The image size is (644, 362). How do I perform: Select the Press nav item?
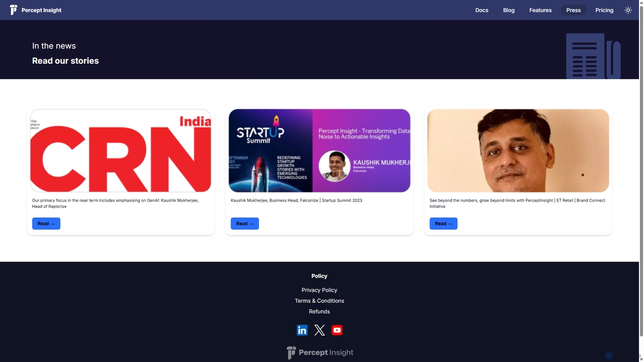point(574,10)
